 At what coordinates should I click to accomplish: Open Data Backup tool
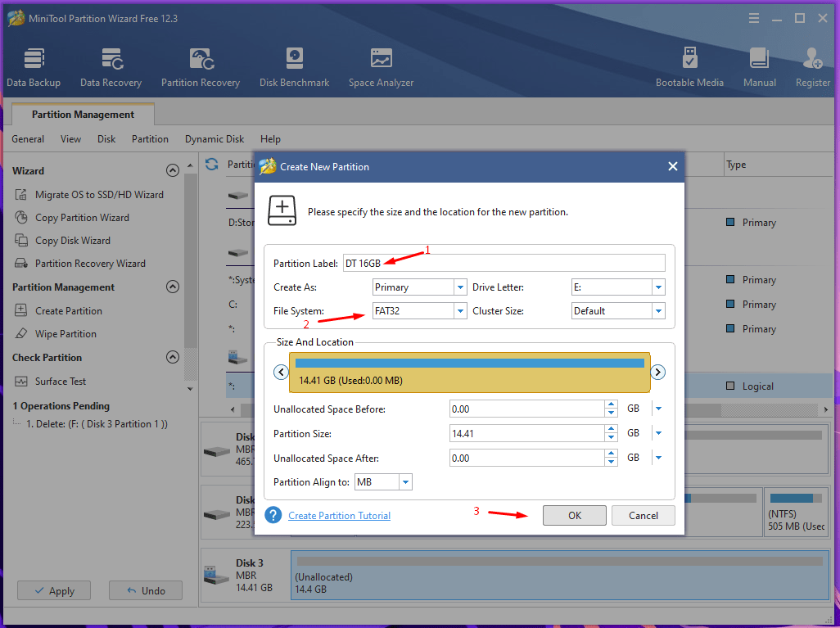point(34,67)
